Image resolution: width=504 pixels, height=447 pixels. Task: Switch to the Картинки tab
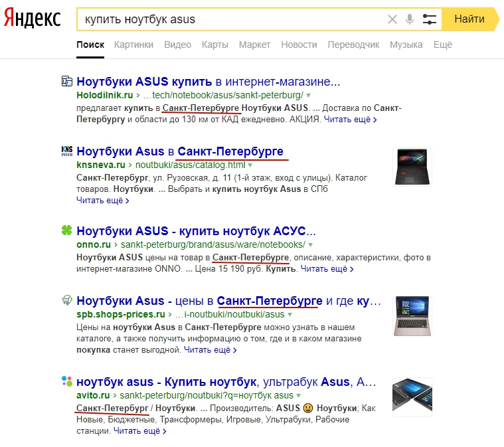click(133, 45)
